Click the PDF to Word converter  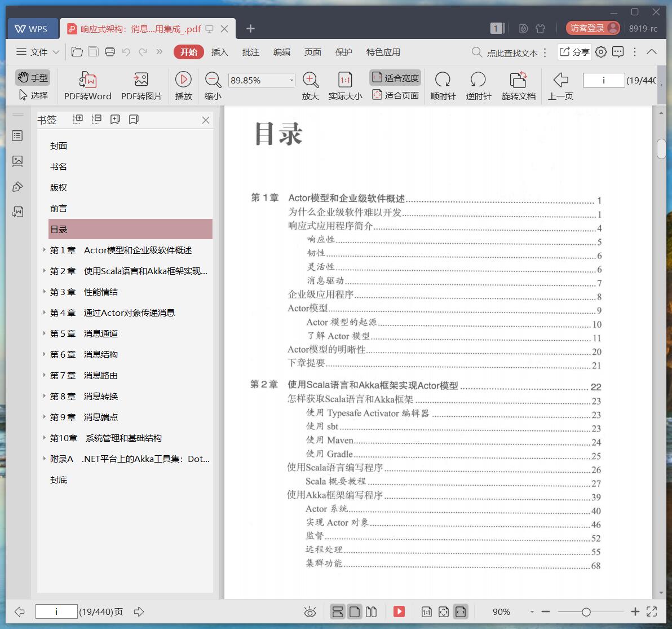point(88,86)
